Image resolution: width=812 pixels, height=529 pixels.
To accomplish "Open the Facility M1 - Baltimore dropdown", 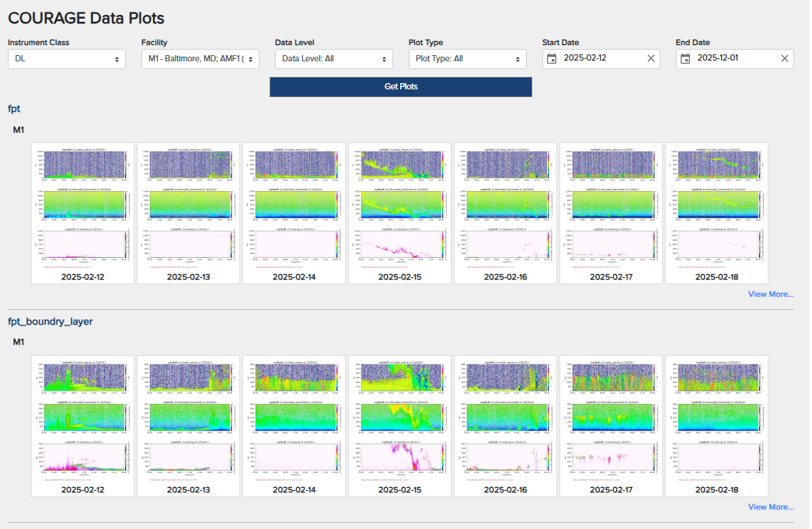I will pyautogui.click(x=200, y=59).
